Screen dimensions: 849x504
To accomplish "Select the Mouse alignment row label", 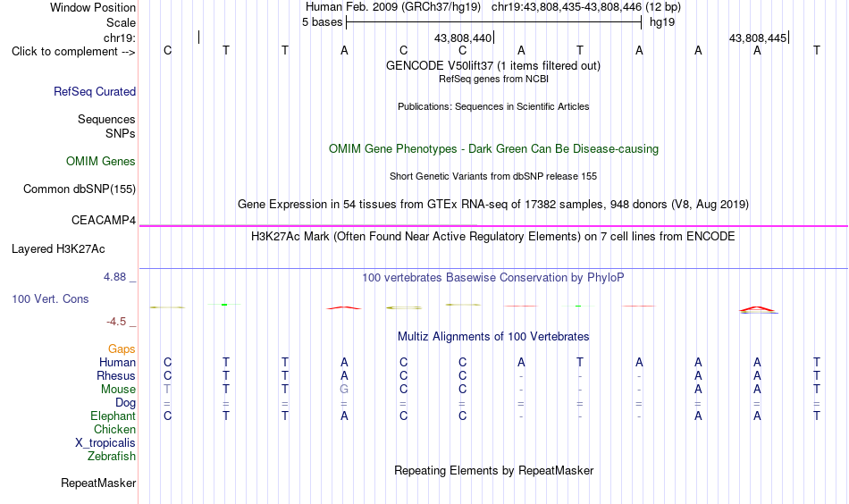I will [118, 390].
